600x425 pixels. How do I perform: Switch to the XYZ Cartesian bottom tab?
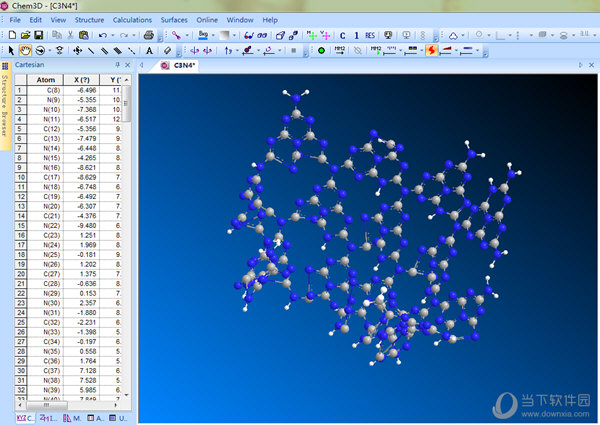[x=26, y=418]
